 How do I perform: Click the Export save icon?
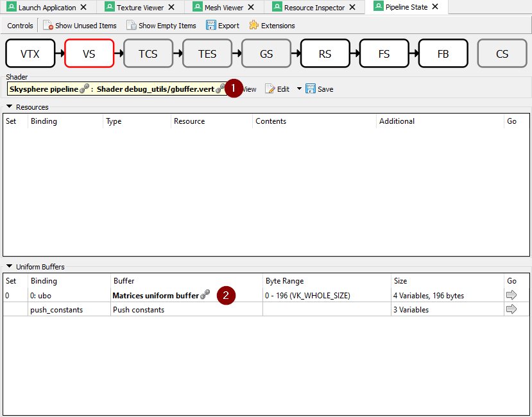click(x=211, y=26)
